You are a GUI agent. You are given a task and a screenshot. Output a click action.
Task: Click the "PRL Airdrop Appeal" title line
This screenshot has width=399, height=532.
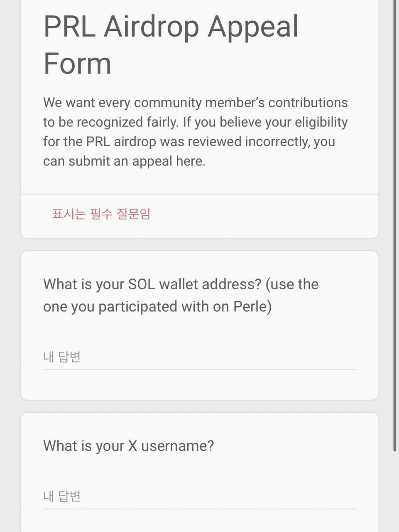[171, 27]
